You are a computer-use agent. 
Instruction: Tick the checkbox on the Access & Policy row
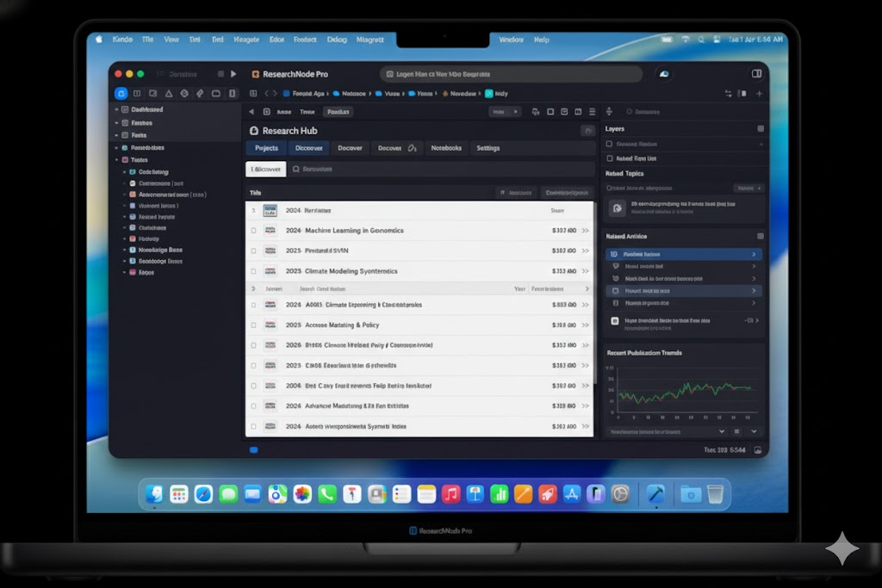click(254, 325)
